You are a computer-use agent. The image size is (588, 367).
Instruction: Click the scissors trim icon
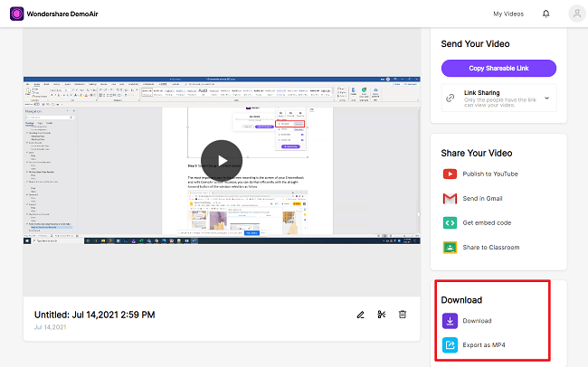click(382, 315)
